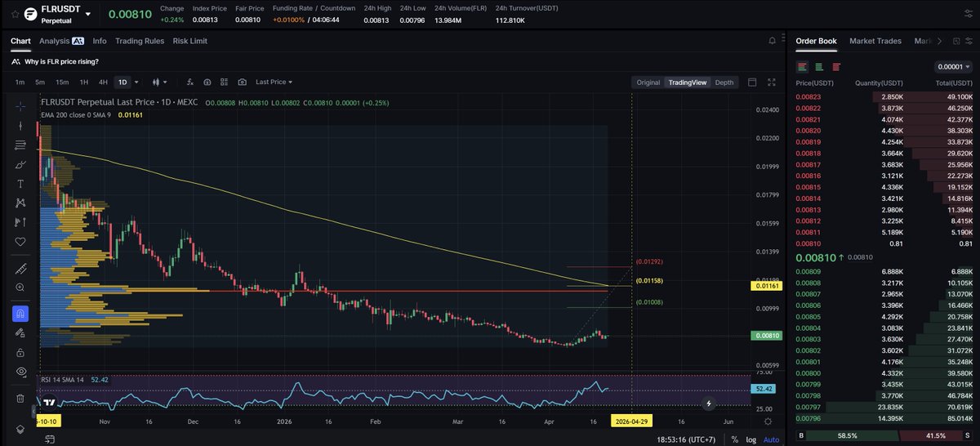This screenshot has height=446, width=980.
Task: Click "Why is FLR price rising?" link
Action: (x=64, y=61)
